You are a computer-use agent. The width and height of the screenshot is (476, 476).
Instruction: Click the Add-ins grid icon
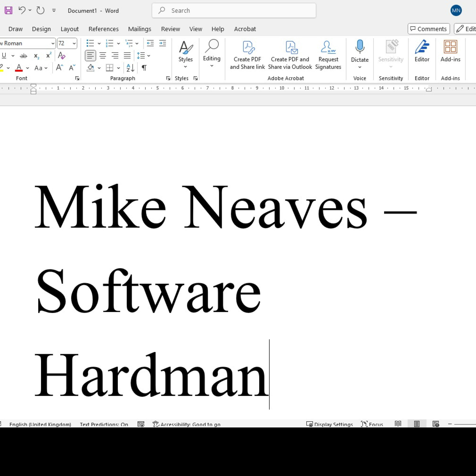(450, 47)
